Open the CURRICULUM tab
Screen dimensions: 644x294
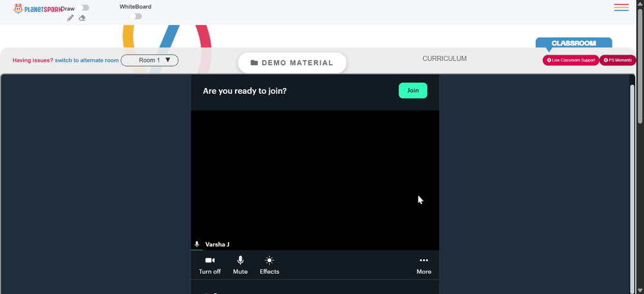click(x=444, y=59)
